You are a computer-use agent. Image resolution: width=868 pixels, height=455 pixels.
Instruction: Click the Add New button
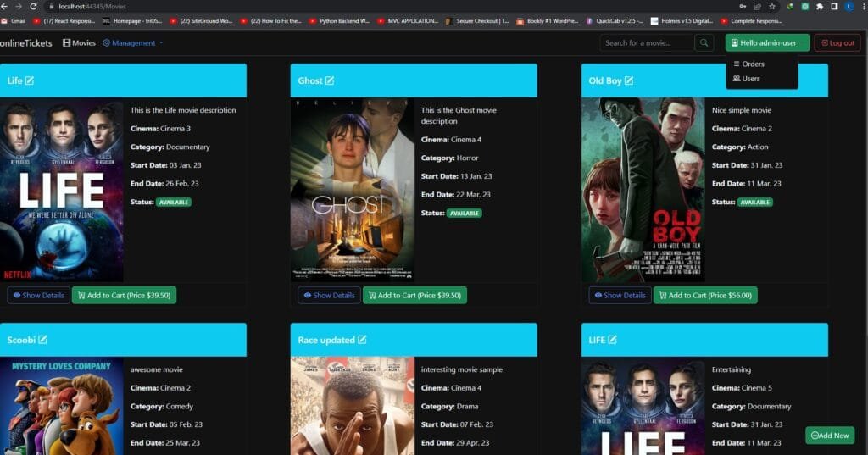830,435
